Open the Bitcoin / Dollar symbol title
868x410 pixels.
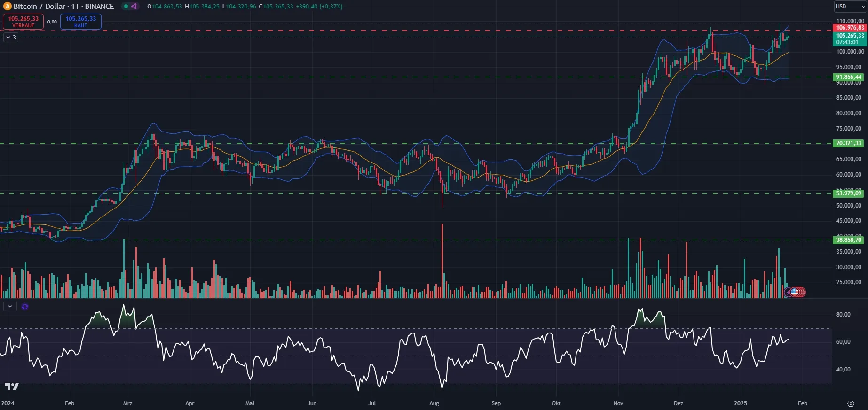pyautogui.click(x=63, y=6)
